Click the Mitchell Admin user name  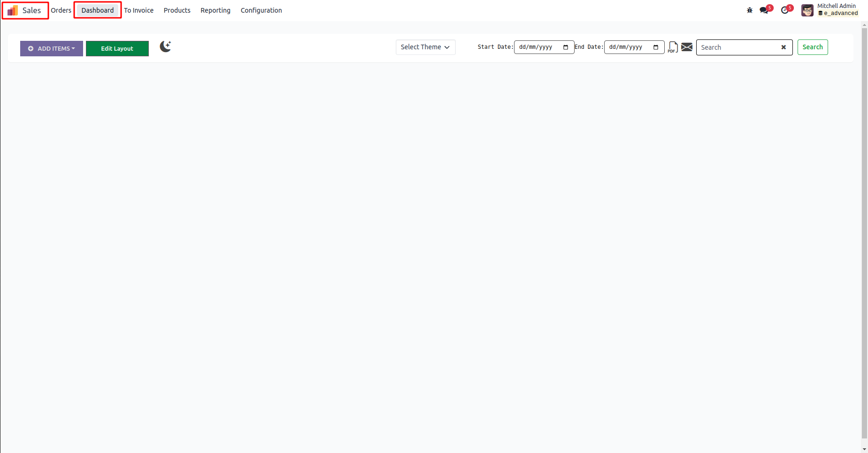[x=837, y=6]
